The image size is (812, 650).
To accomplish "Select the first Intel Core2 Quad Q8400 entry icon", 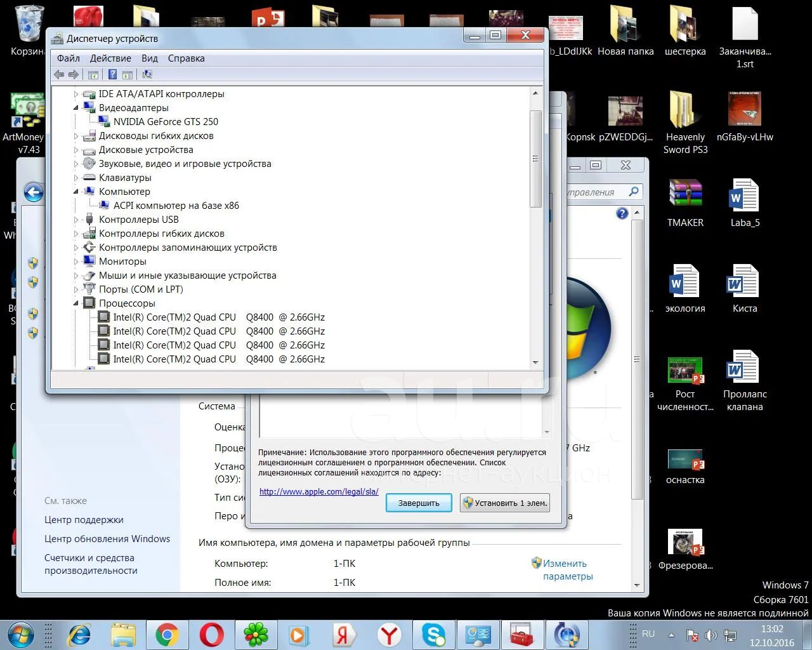I will point(103,317).
